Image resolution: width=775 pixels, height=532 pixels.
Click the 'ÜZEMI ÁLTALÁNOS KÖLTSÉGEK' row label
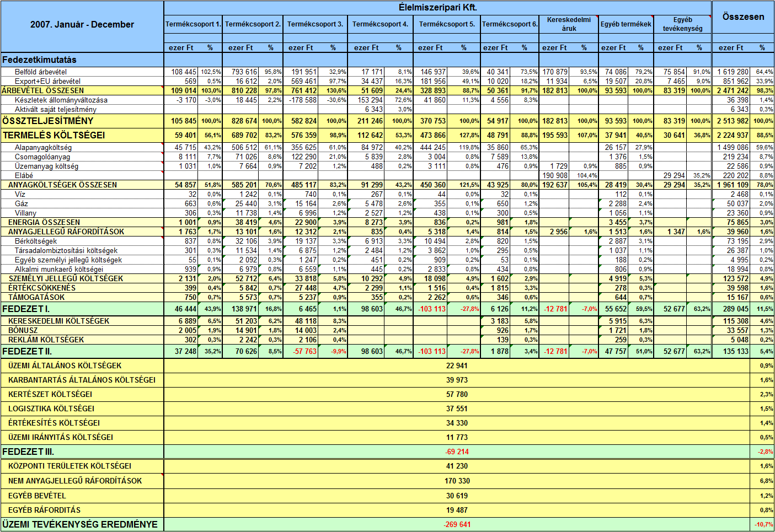pos(65,366)
